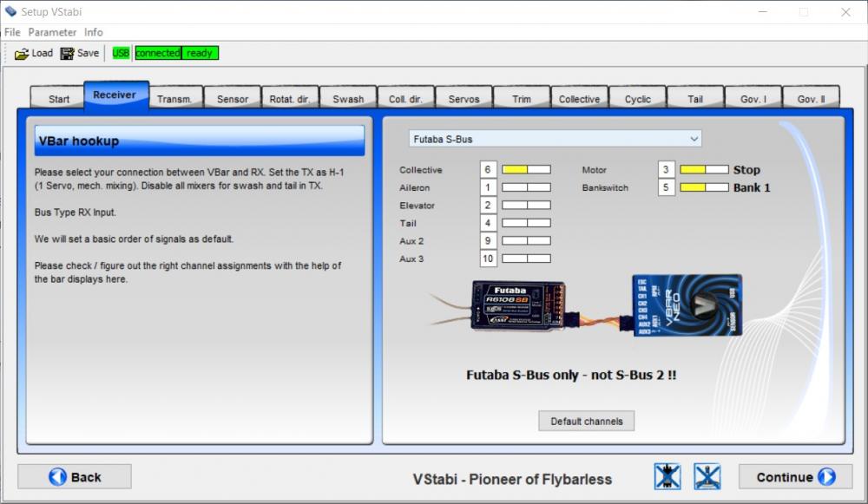Click the Default channels button

pos(586,421)
